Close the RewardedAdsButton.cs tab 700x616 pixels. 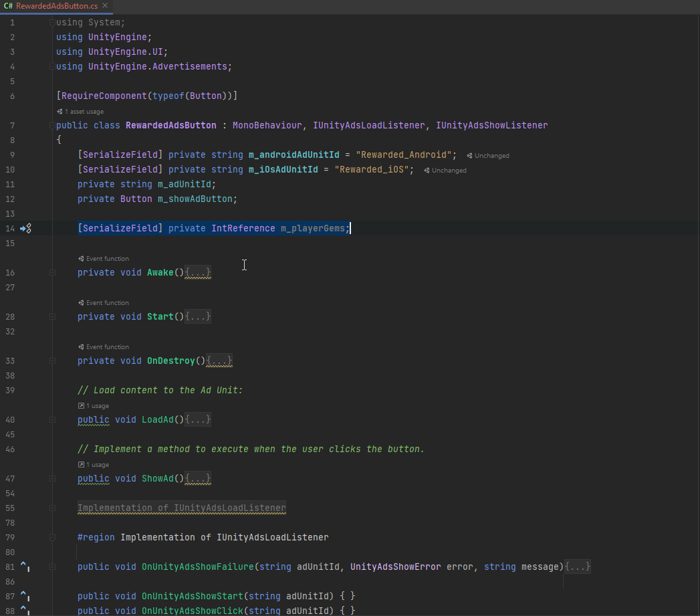[x=105, y=5]
